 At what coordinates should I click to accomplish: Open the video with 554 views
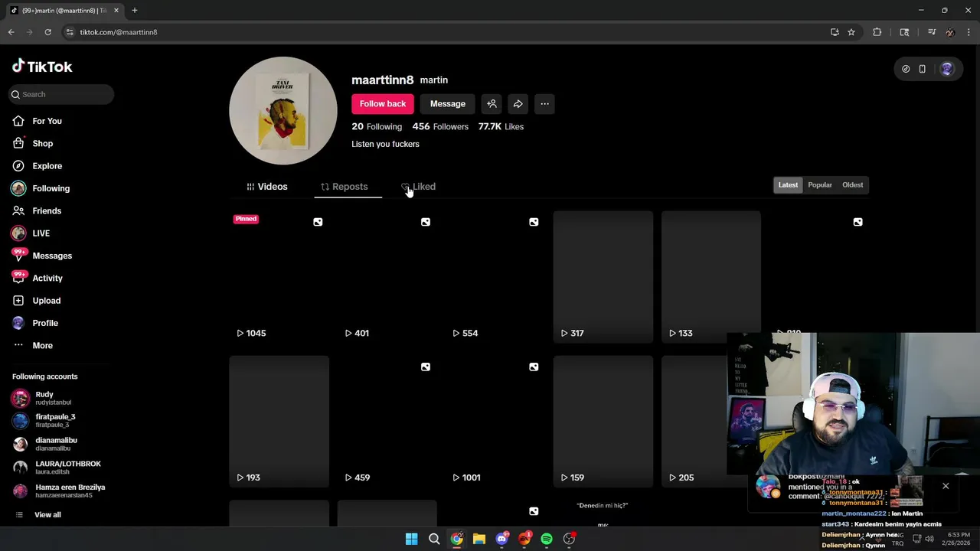coord(495,277)
